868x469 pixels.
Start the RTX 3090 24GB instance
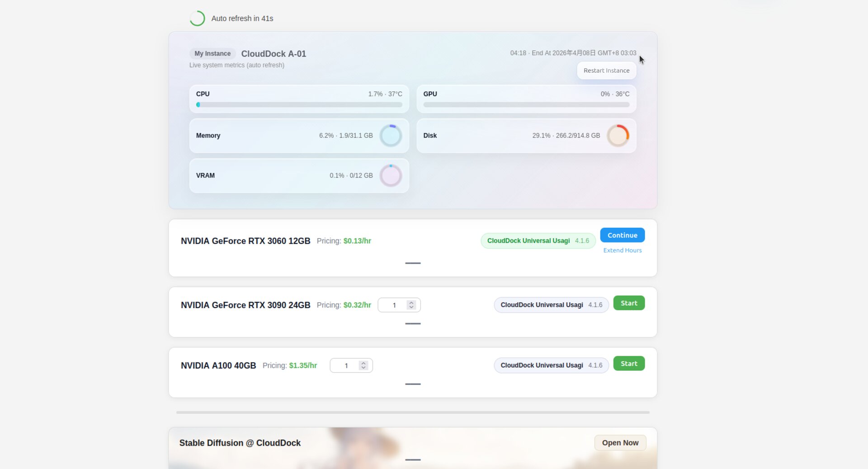coord(628,303)
